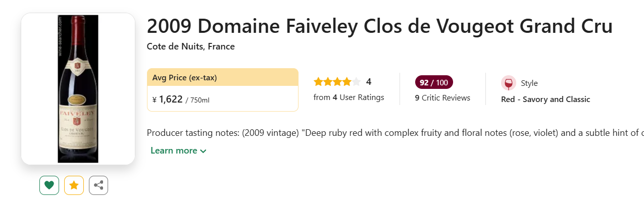Open the 92 / 100 critic score badge
644x200 pixels.
[x=434, y=82]
